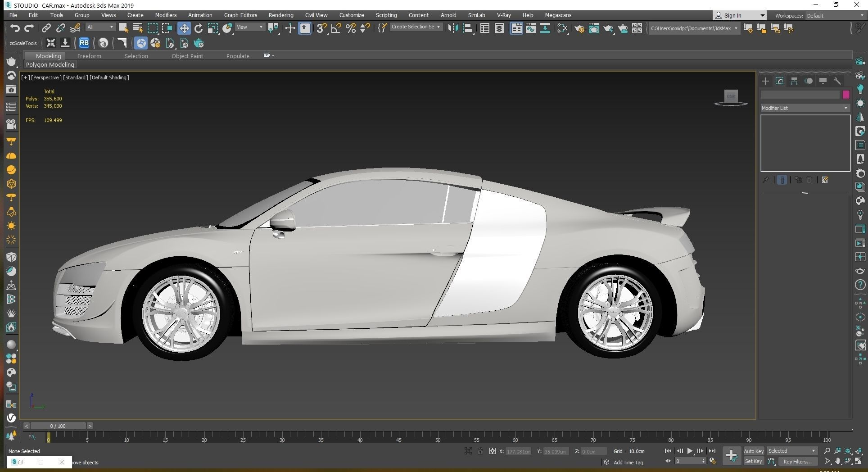Open the selection filter 'All' dropdown

100,27
